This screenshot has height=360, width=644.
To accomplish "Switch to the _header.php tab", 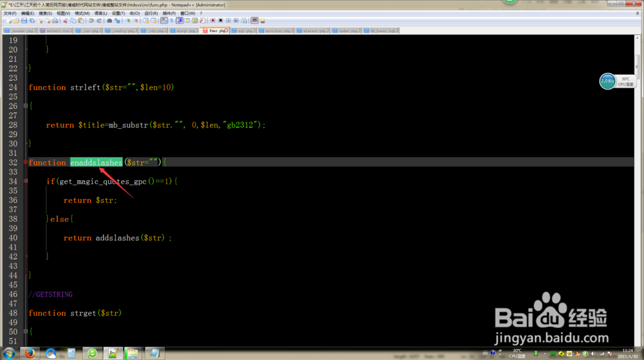I will (x=20, y=31).
